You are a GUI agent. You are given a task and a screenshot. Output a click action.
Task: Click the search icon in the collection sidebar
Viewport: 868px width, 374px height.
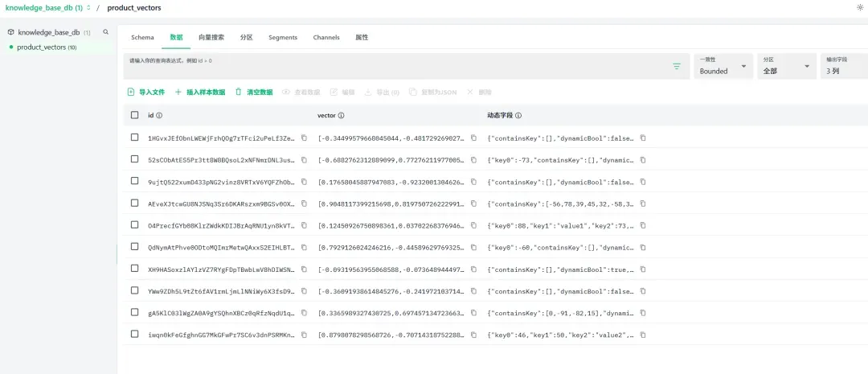pos(105,32)
